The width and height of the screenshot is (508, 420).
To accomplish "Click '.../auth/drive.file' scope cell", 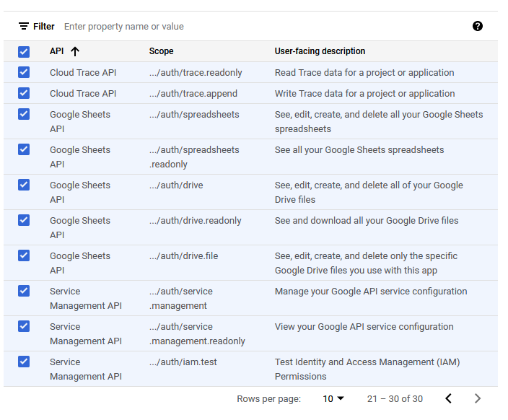I will click(x=183, y=255).
